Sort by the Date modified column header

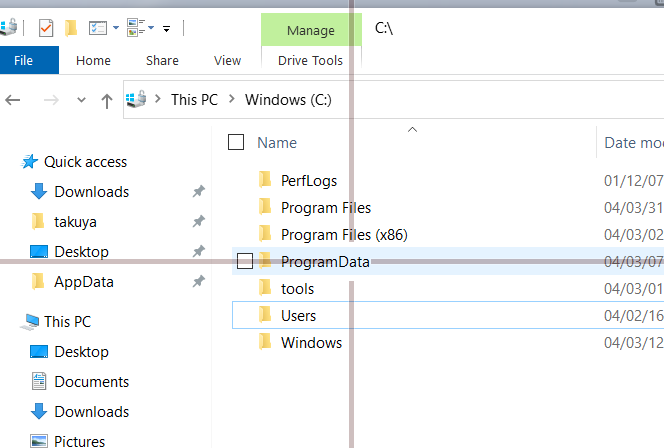click(634, 143)
